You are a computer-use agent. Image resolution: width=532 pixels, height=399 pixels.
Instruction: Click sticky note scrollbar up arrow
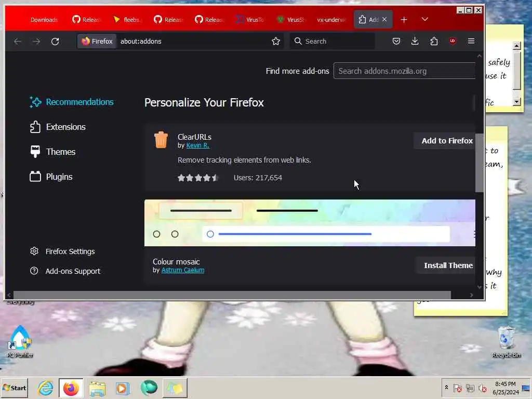516,46
